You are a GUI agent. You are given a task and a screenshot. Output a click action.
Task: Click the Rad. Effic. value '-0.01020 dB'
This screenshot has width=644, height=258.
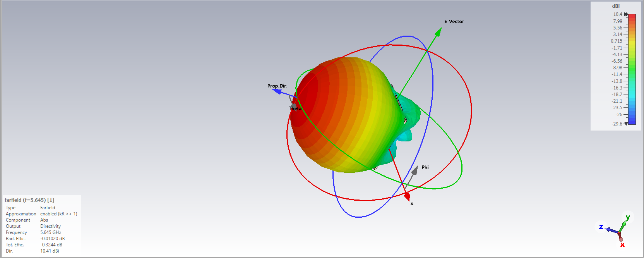(53, 239)
